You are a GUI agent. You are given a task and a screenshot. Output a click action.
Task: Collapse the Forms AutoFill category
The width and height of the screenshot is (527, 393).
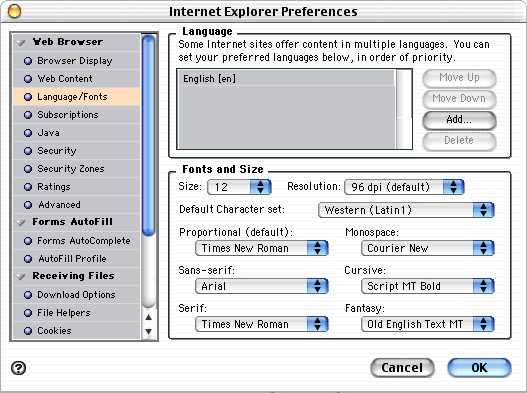click(21, 223)
